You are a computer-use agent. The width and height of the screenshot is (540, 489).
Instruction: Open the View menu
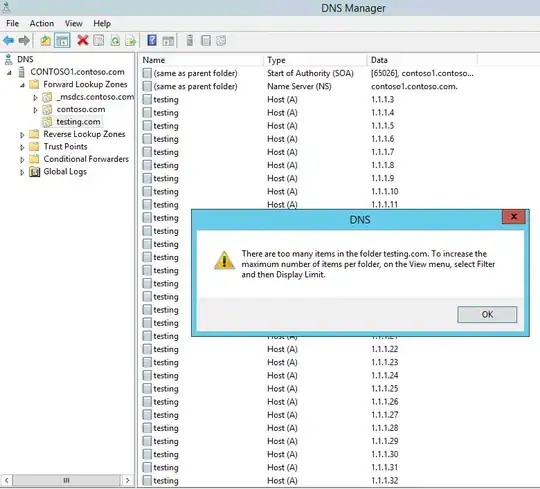point(74,23)
